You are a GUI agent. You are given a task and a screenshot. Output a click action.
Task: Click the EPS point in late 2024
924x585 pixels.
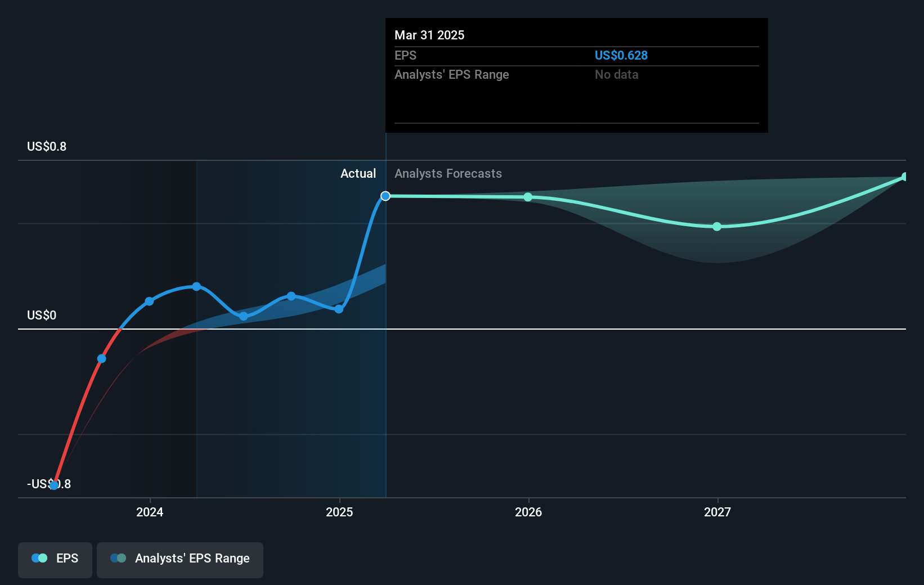tap(291, 296)
